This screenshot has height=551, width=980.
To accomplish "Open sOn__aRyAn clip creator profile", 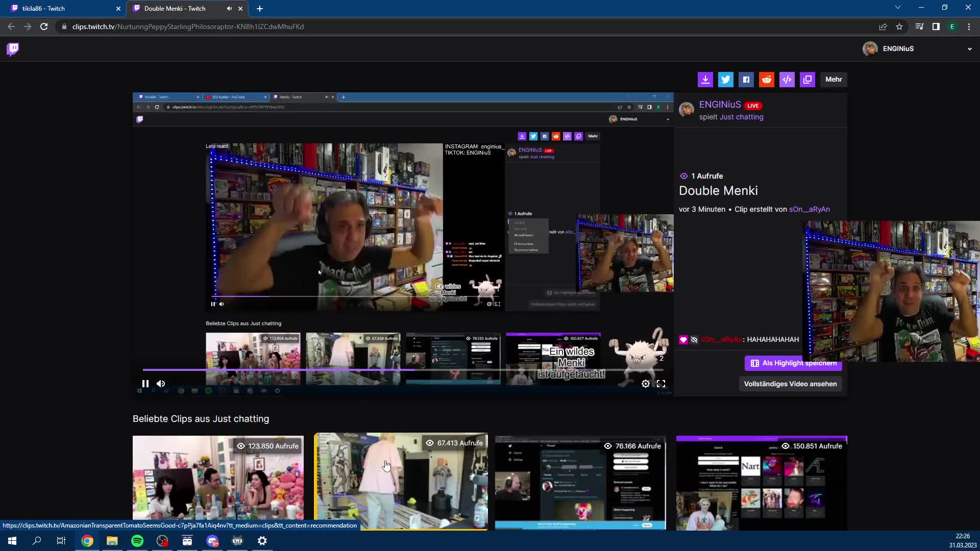I will click(x=810, y=209).
